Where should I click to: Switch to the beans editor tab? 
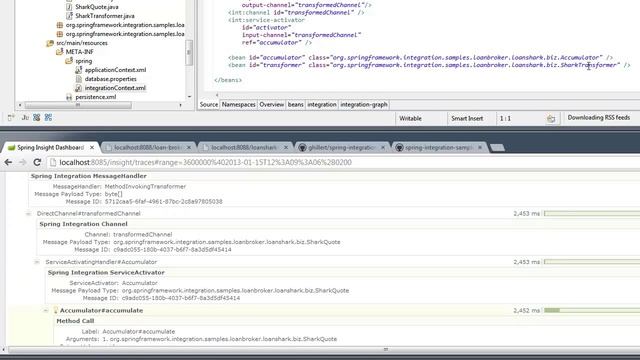coord(296,104)
